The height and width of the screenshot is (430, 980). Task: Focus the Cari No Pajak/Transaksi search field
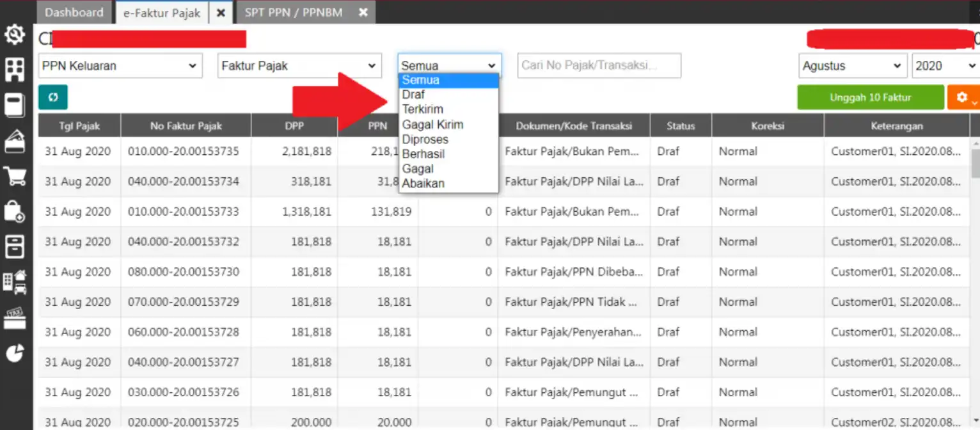coord(599,66)
